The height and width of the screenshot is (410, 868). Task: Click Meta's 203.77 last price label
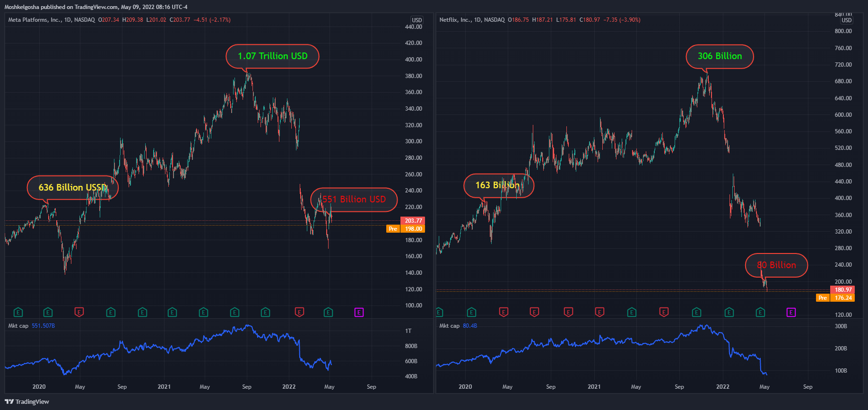pos(413,221)
